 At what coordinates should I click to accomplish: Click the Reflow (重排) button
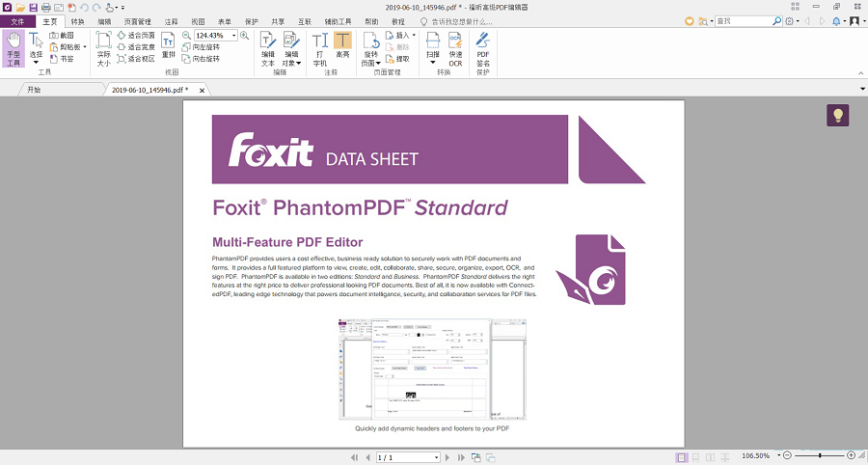168,45
